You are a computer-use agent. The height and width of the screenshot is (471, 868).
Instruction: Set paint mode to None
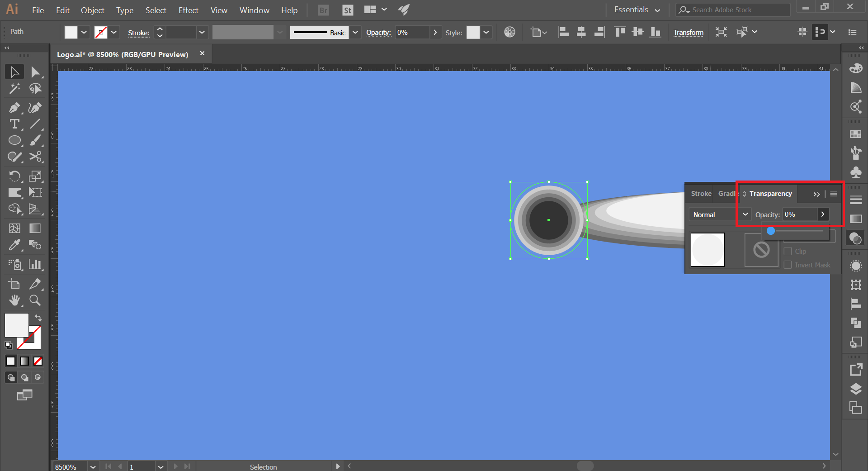(x=38, y=361)
